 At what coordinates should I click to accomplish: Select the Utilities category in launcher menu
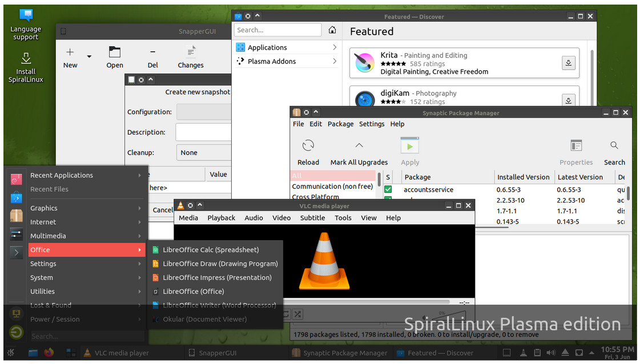coord(87,292)
